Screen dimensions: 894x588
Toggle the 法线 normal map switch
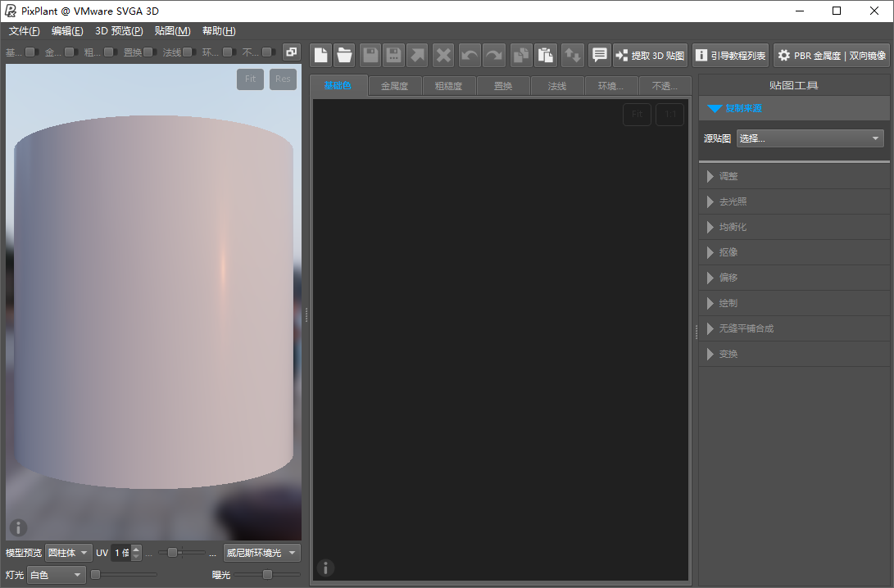[x=189, y=52]
